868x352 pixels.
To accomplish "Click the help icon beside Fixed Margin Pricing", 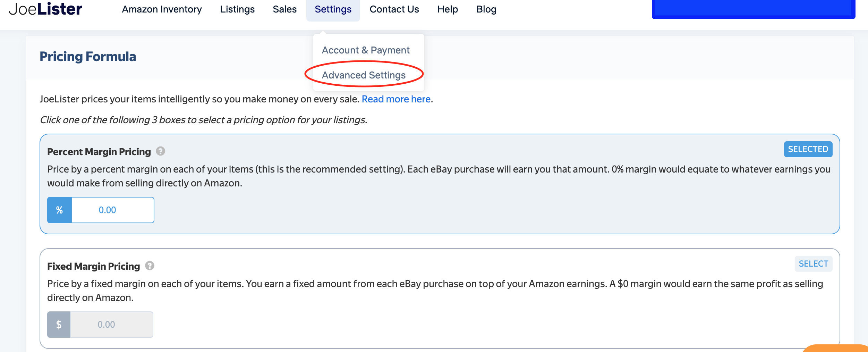I will click(150, 266).
